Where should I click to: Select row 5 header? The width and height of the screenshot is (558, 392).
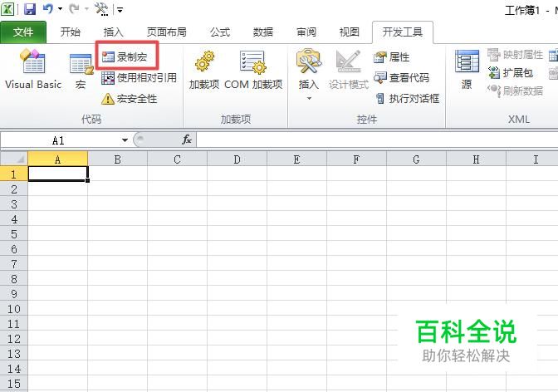pos(14,234)
